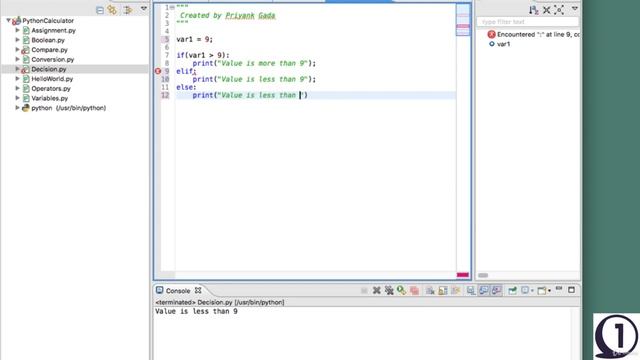Click the red error icon in the Outline
640x360 pixels.
(x=491, y=34)
